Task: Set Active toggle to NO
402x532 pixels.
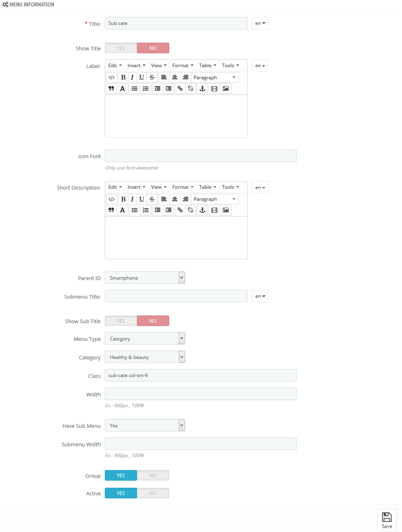Action: 153,493
